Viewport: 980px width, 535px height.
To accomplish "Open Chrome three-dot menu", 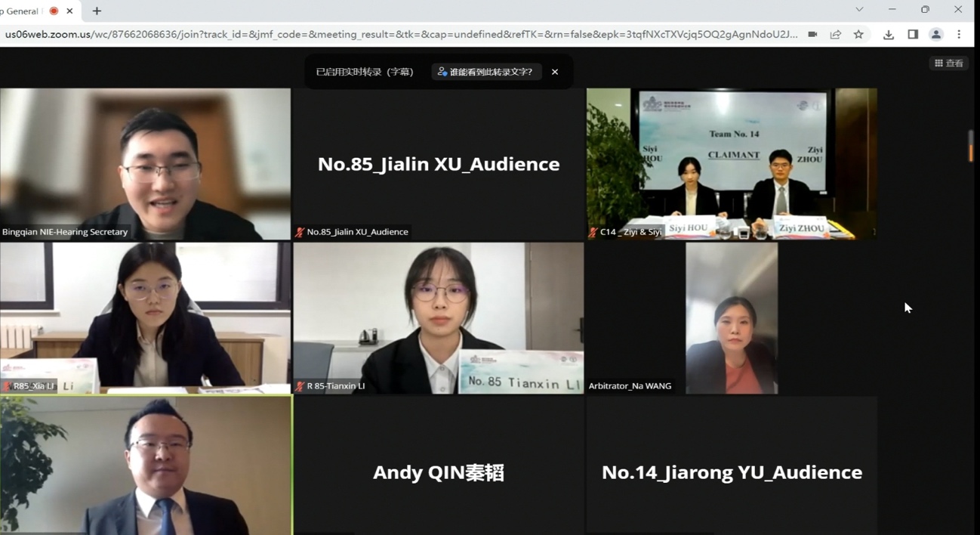I will (x=959, y=35).
